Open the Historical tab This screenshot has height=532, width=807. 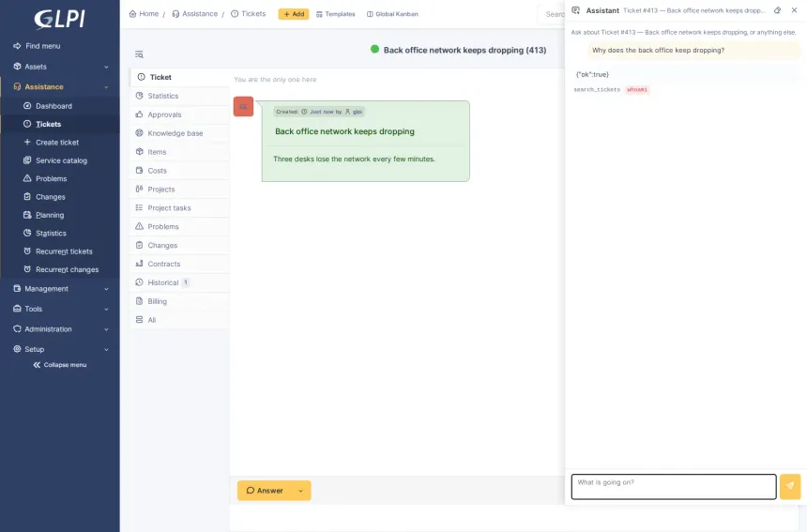point(179,282)
